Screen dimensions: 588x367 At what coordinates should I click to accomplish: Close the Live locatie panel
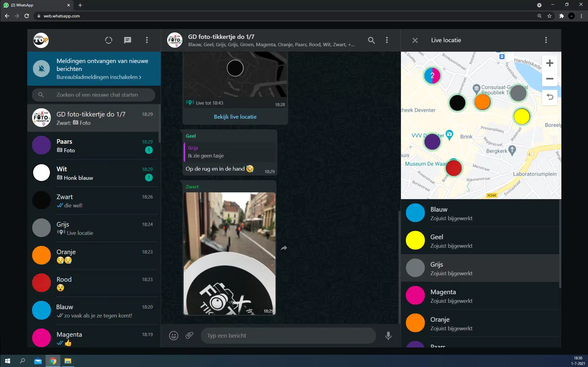click(415, 40)
